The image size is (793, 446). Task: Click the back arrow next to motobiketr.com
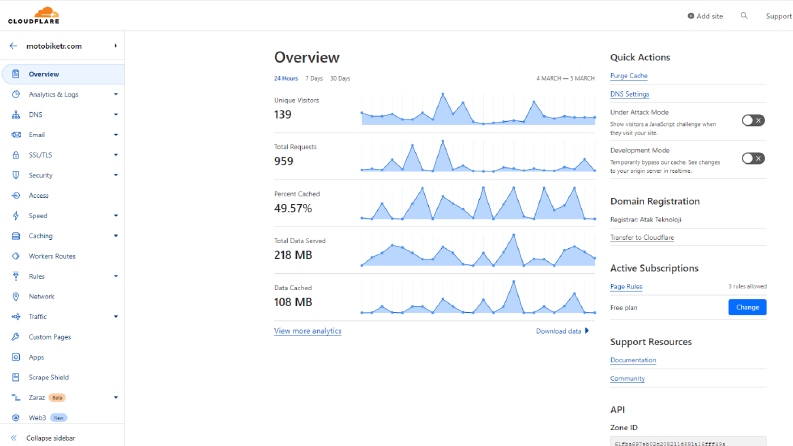coord(14,46)
